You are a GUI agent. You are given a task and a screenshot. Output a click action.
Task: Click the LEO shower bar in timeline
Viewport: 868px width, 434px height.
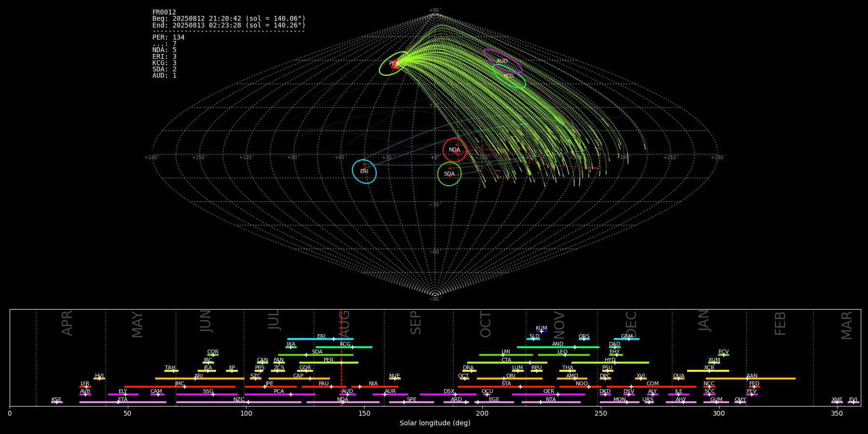click(x=564, y=355)
